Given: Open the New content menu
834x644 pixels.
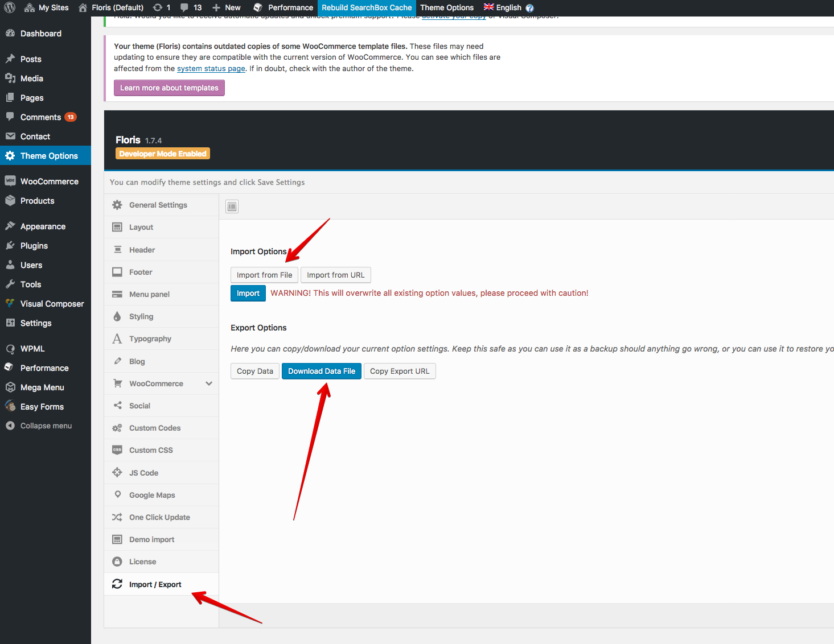Looking at the screenshot, I should pos(227,7).
